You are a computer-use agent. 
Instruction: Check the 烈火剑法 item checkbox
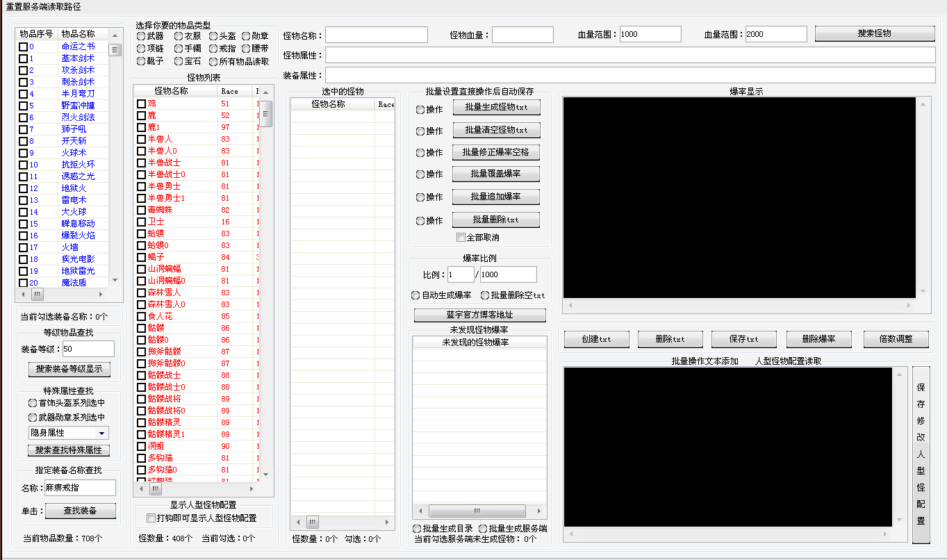pos(23,117)
